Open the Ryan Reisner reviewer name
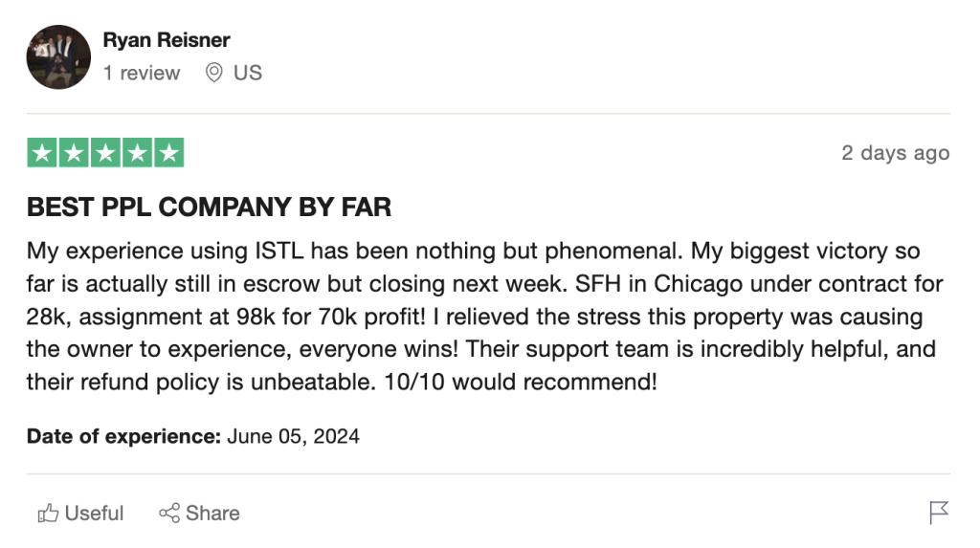Screen dimensions: 980x548 click(167, 40)
